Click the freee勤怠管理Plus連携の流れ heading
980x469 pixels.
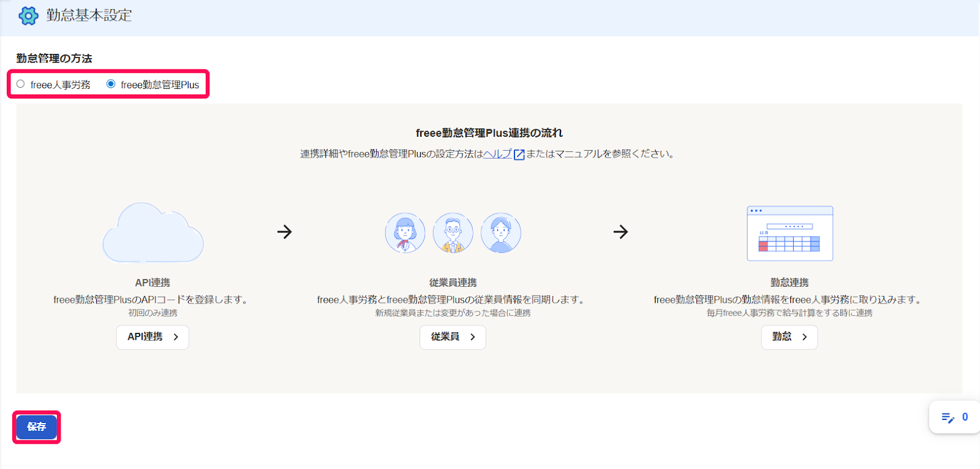pyautogui.click(x=489, y=133)
